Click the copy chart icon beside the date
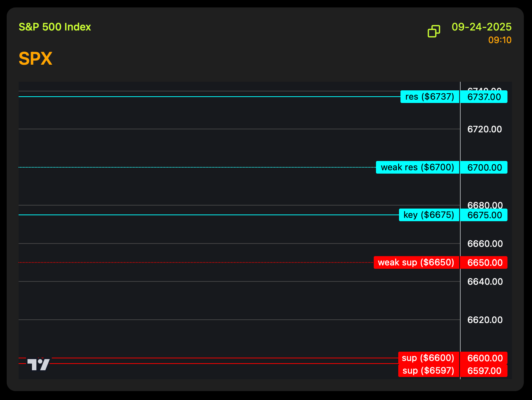The height and width of the screenshot is (400, 532). 434,32
